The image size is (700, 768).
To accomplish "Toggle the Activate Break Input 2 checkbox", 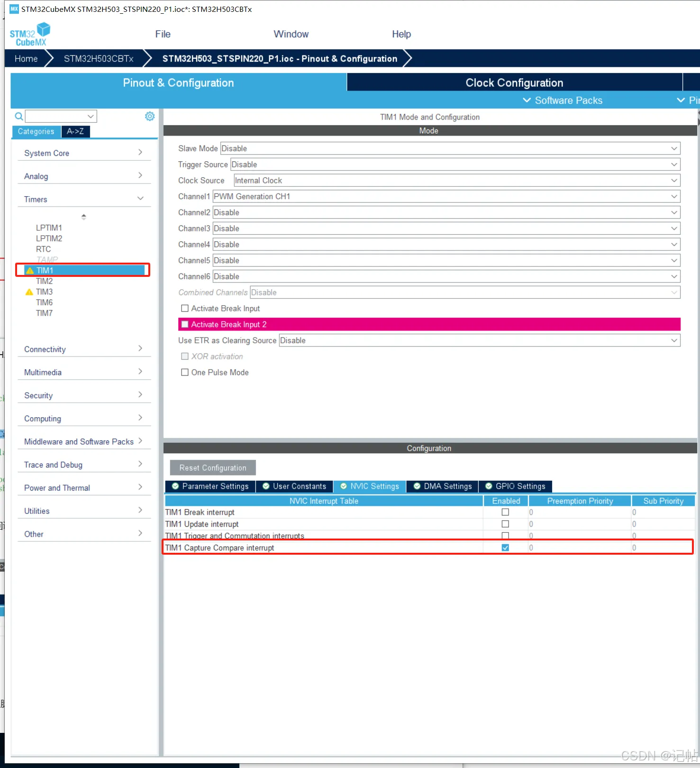I will pyautogui.click(x=185, y=325).
